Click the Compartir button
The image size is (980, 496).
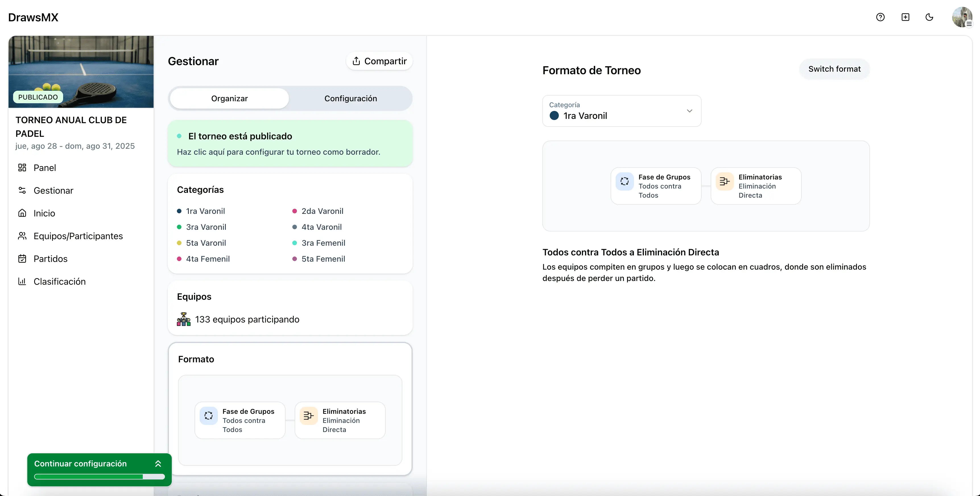[x=379, y=61]
